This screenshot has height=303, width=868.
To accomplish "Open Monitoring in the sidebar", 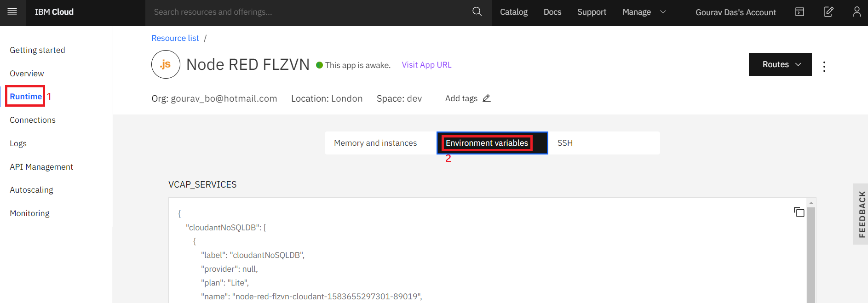I will (29, 213).
